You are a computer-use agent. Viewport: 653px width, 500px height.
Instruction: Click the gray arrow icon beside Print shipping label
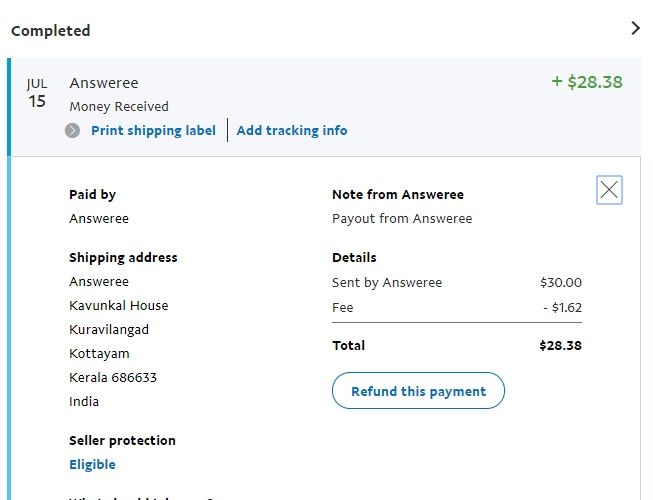point(73,131)
